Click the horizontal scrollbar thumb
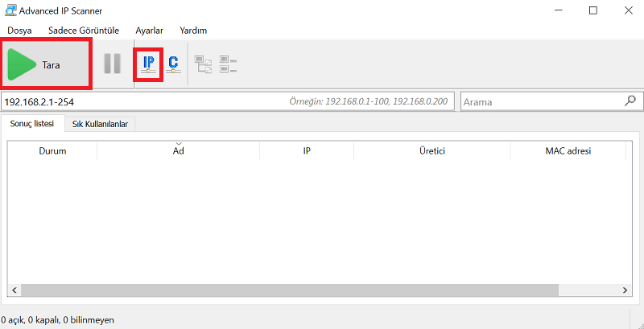 click(x=290, y=290)
